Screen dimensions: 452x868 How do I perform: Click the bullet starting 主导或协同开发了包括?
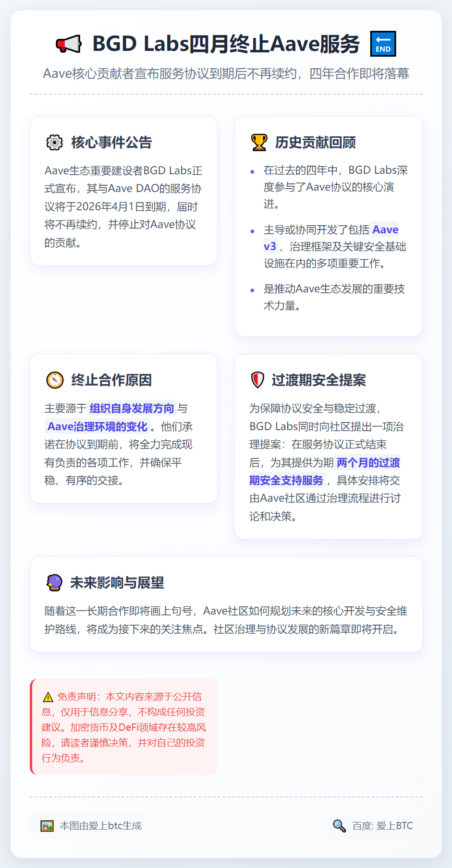[335, 247]
